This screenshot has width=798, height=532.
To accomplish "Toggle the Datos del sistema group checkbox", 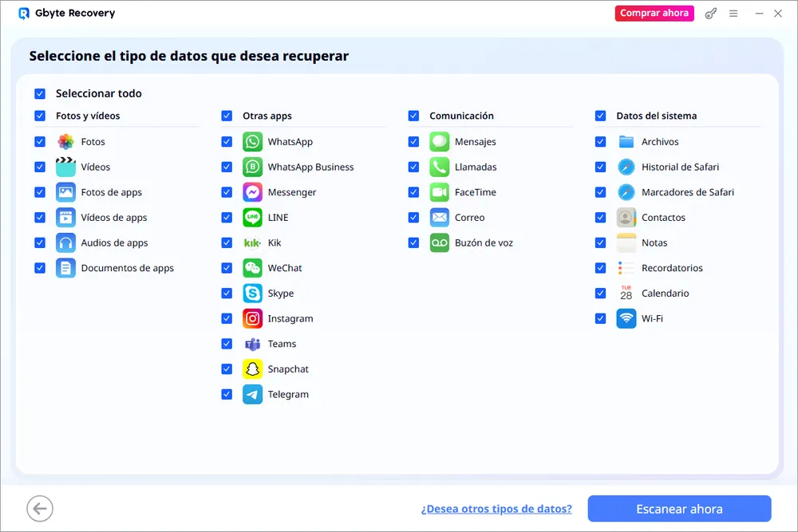I will click(600, 116).
